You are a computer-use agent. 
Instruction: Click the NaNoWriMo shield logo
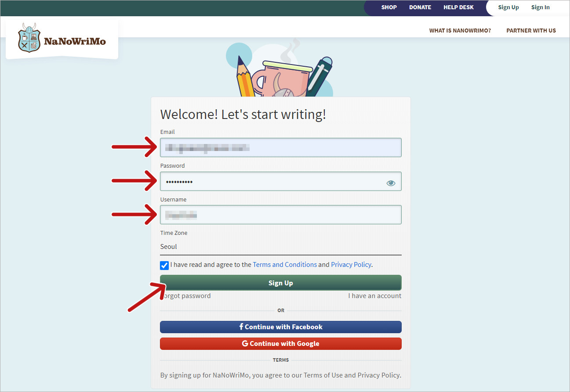tap(29, 38)
